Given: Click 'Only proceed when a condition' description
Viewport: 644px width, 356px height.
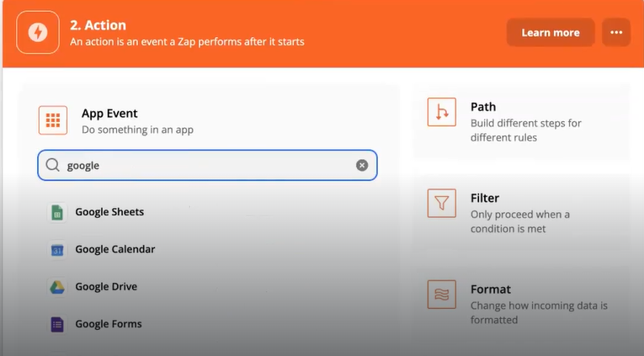Looking at the screenshot, I should point(520,221).
